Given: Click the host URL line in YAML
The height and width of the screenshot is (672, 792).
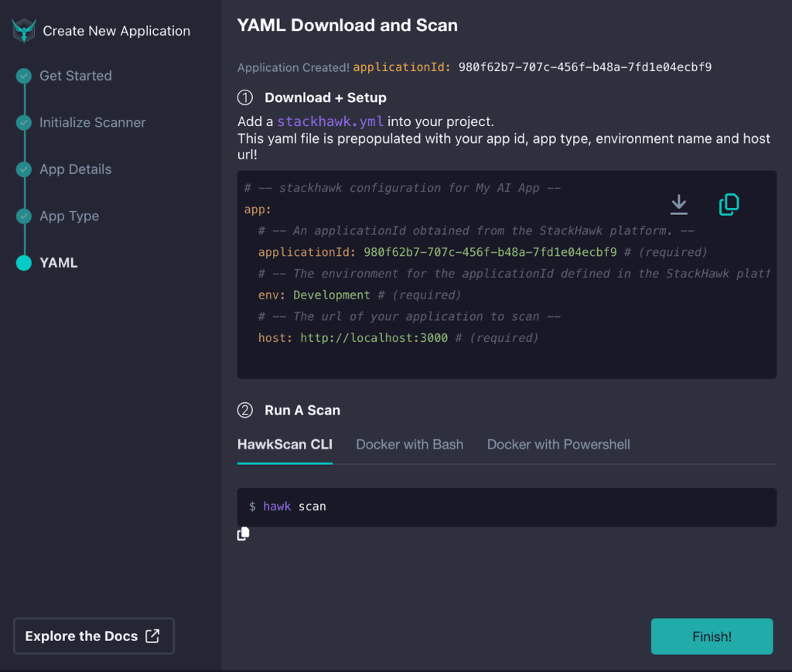Looking at the screenshot, I should click(x=374, y=338).
